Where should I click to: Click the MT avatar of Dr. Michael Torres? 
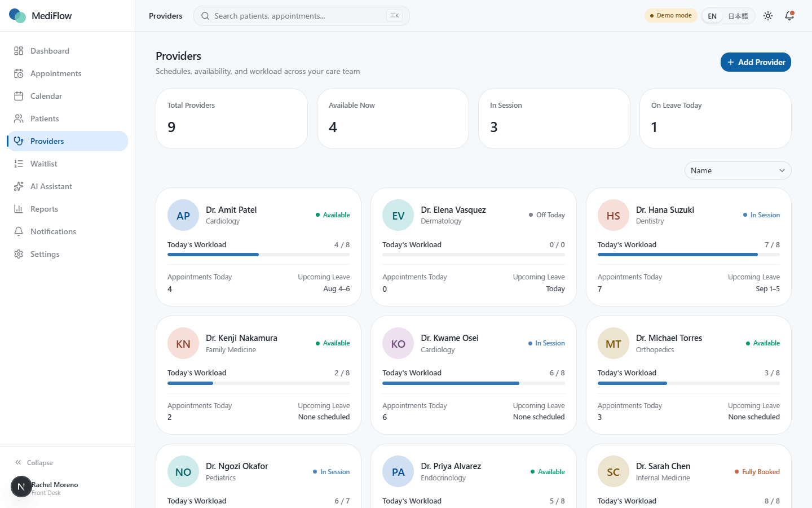(x=614, y=343)
